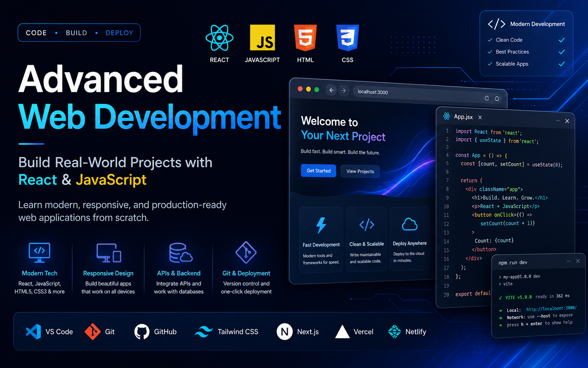
Task: Click the orange HTML5 shield logo
Action: click(x=305, y=37)
